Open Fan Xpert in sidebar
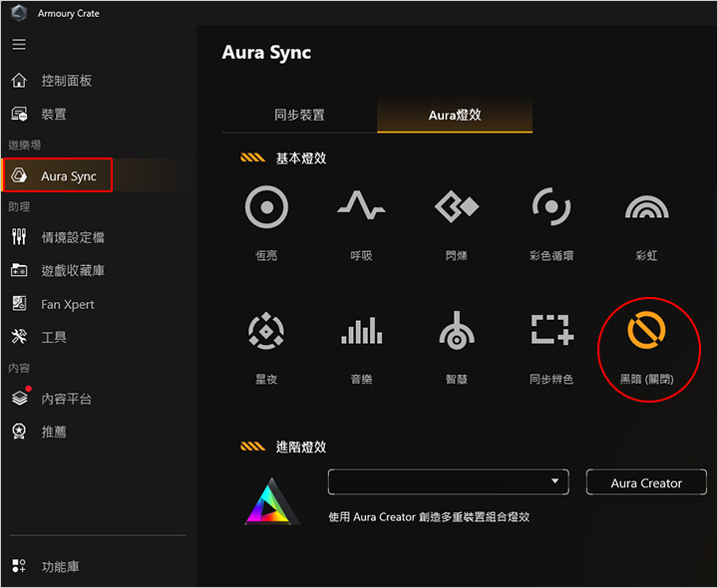Screen dimensions: 718x588 53,304
